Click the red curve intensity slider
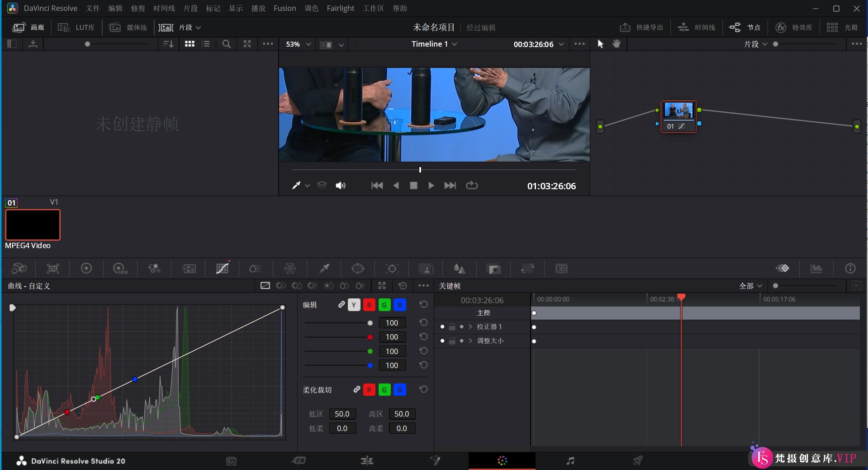 point(338,337)
